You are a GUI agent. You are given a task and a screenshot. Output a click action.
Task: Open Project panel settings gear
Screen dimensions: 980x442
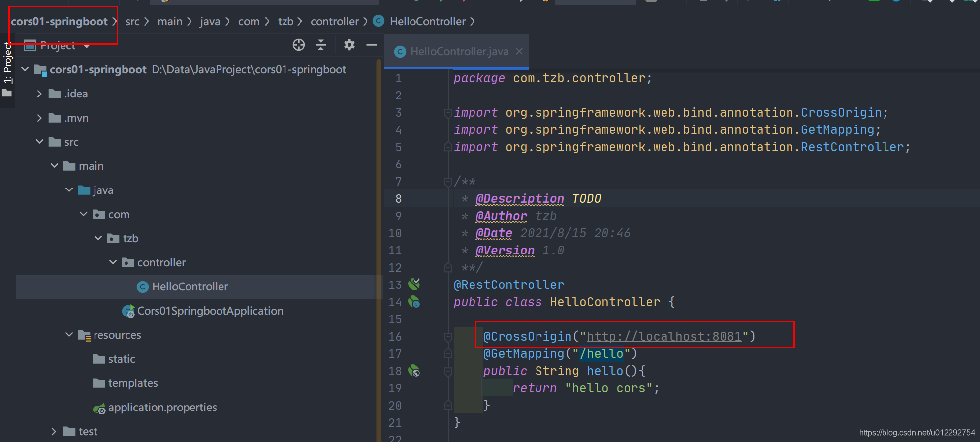point(349,45)
